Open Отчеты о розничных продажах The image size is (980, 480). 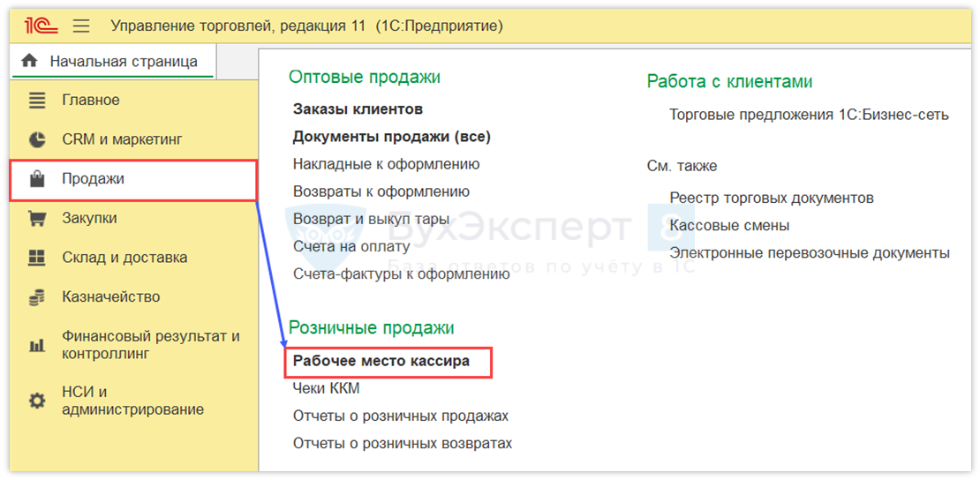(x=401, y=416)
